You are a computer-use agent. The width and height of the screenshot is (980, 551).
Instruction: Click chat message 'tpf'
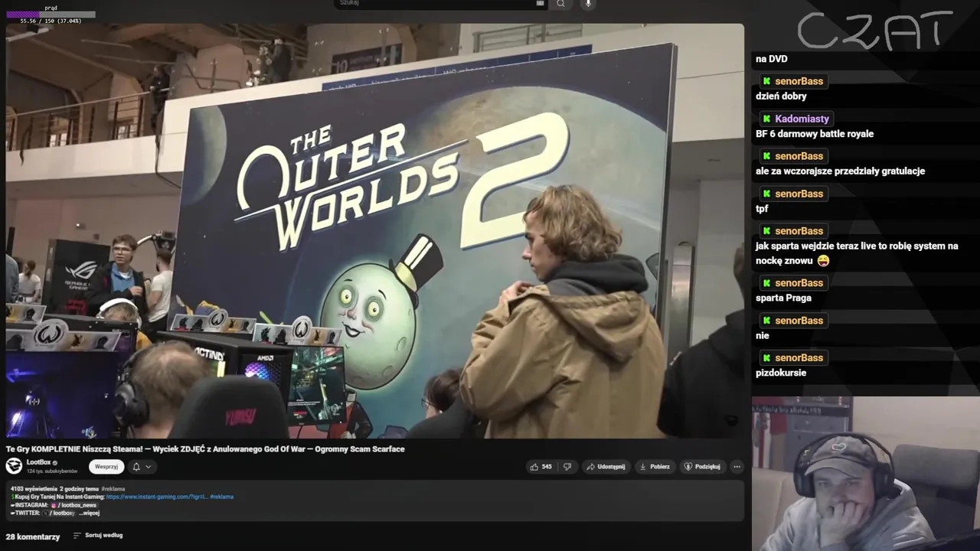coord(762,209)
